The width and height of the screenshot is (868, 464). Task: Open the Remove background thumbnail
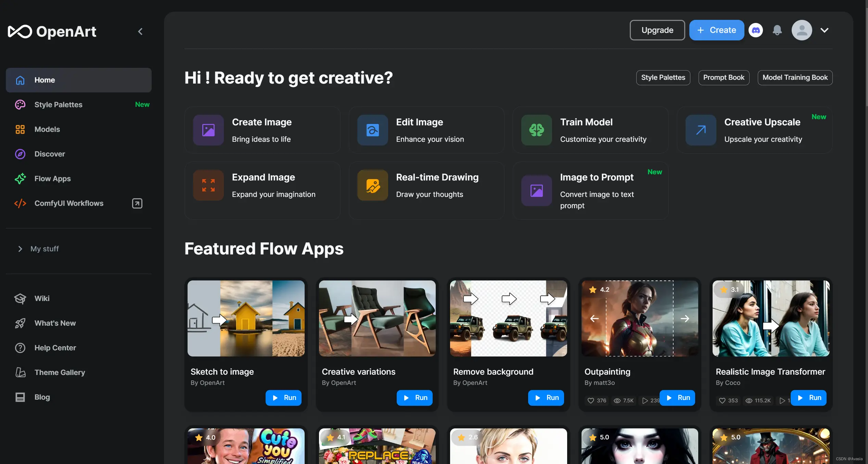(508, 318)
